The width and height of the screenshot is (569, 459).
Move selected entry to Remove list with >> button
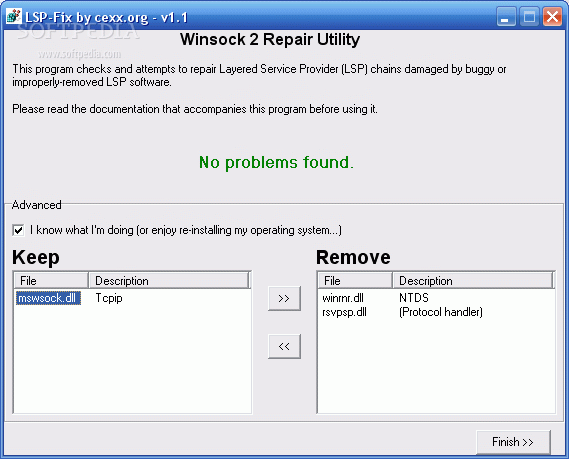click(284, 298)
